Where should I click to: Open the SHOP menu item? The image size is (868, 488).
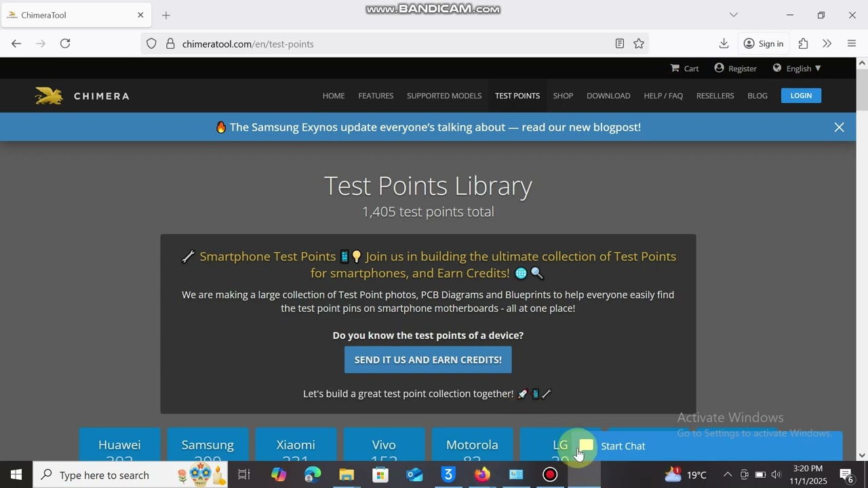tap(563, 96)
